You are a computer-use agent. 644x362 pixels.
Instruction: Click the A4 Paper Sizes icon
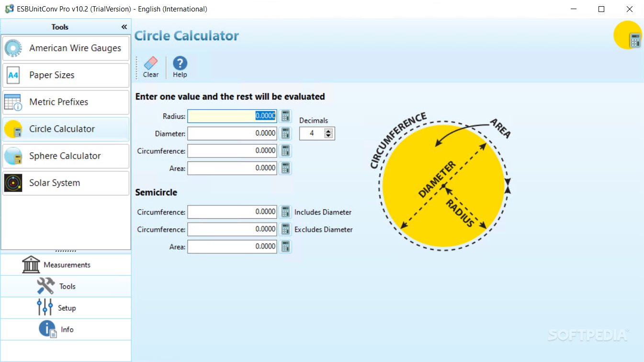coord(13,75)
